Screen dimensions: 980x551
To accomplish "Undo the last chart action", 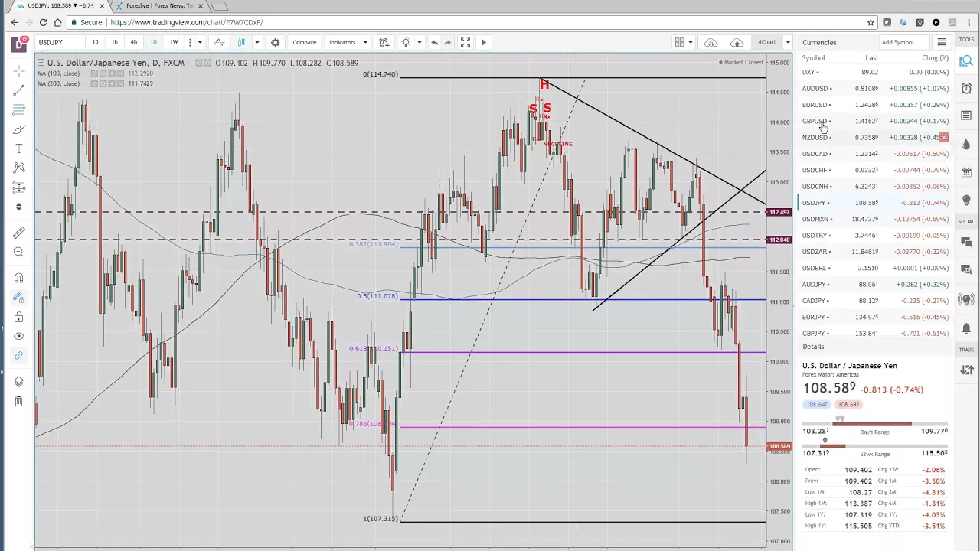I will point(434,42).
